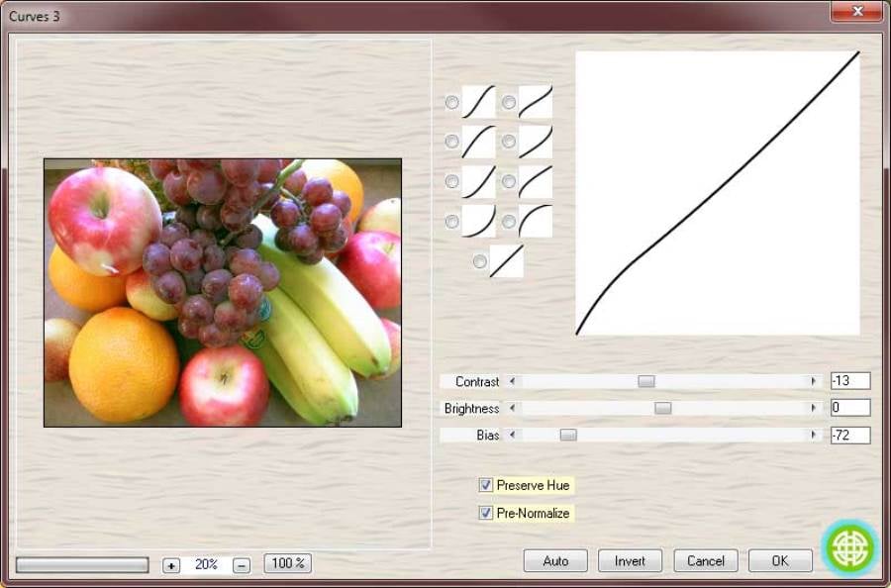Image resolution: width=891 pixels, height=588 pixels.
Task: Click the inverse S-curve preset thumbnail
Action: tap(536, 102)
